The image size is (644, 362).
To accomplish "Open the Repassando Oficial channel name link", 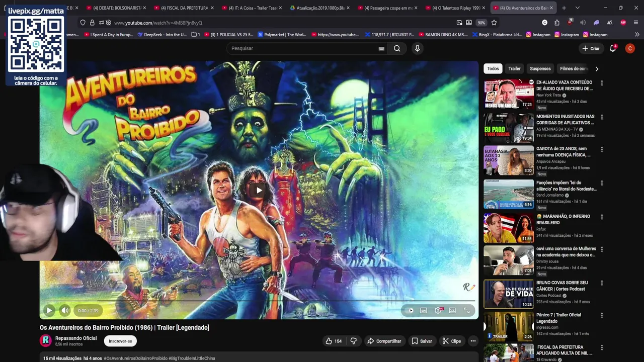I will click(76, 338).
